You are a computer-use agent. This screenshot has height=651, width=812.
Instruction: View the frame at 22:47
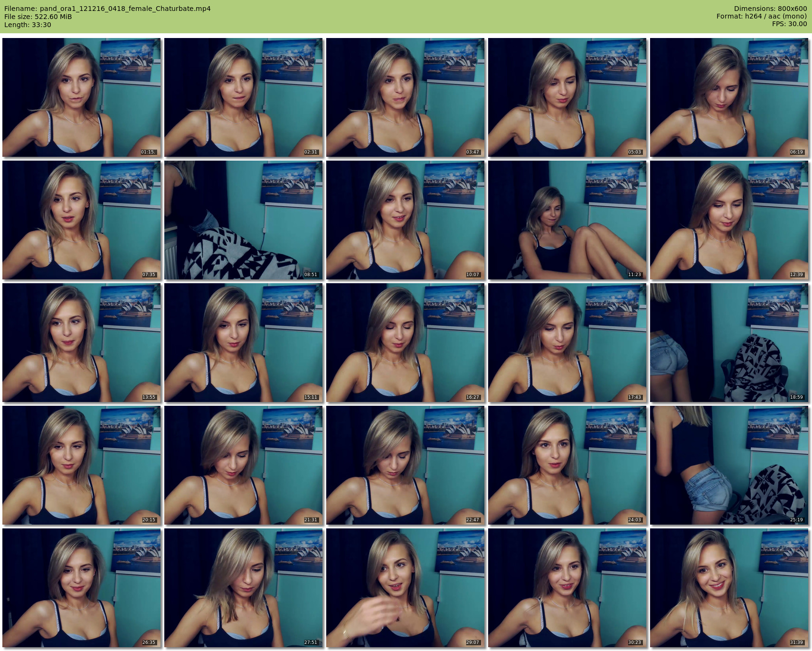tap(406, 465)
